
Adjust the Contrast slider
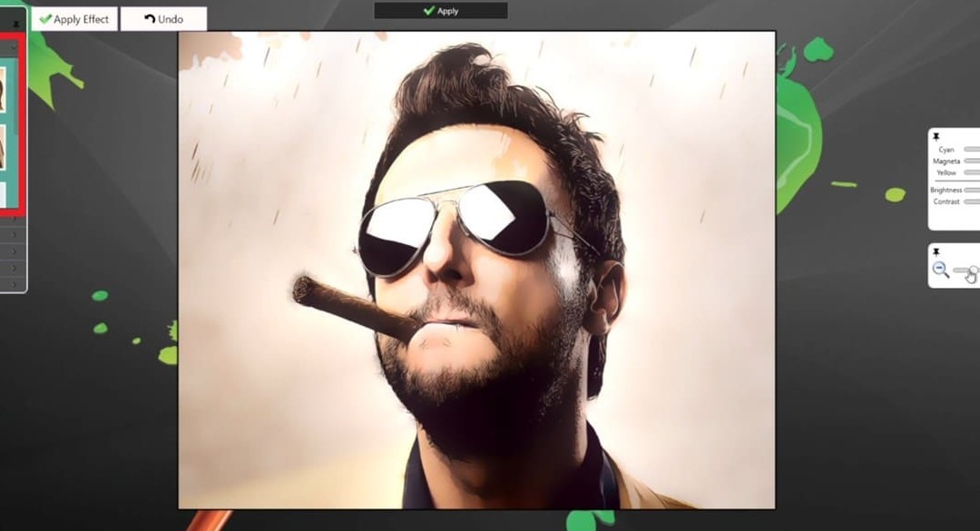972,202
